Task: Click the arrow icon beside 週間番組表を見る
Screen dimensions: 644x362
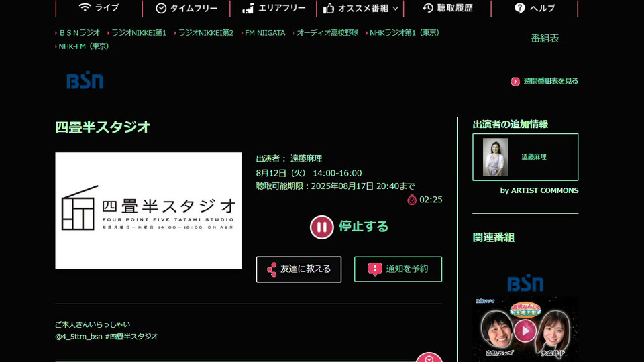Action: click(x=515, y=81)
